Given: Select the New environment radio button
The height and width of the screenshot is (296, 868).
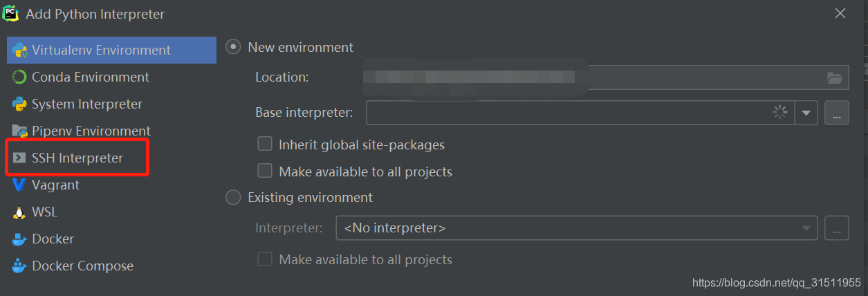Looking at the screenshot, I should 234,48.
